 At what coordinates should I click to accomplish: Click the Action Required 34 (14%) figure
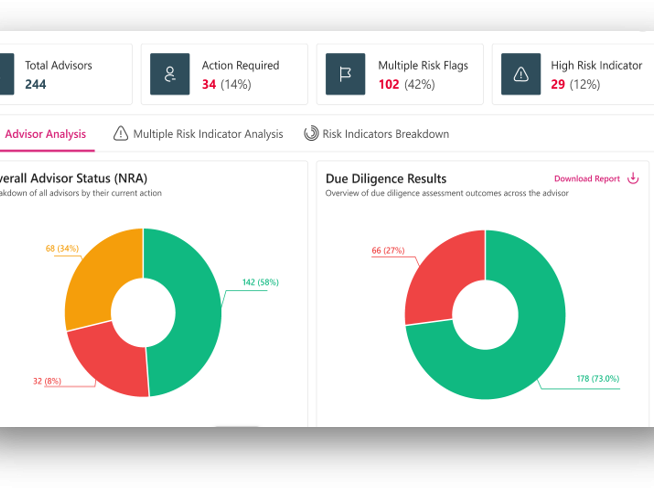225,85
